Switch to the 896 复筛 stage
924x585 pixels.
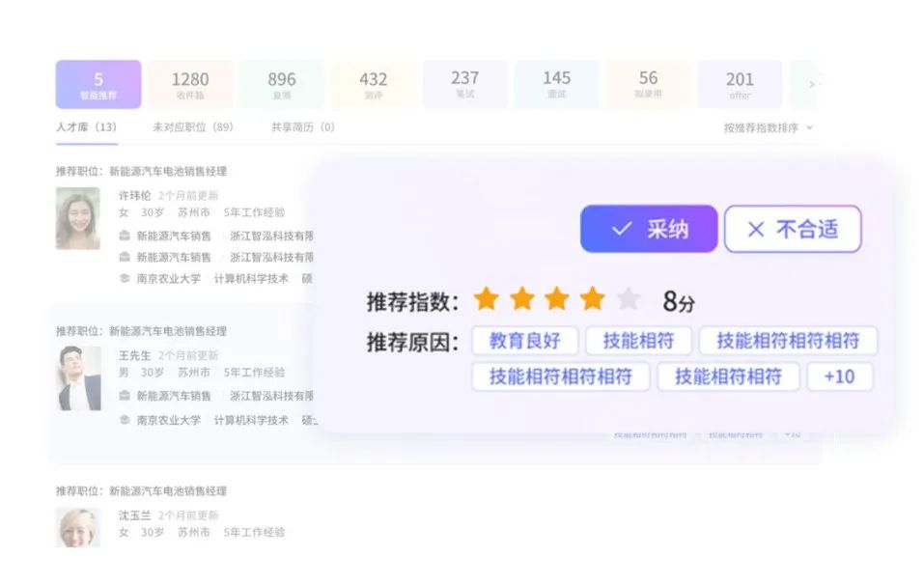coord(282,84)
